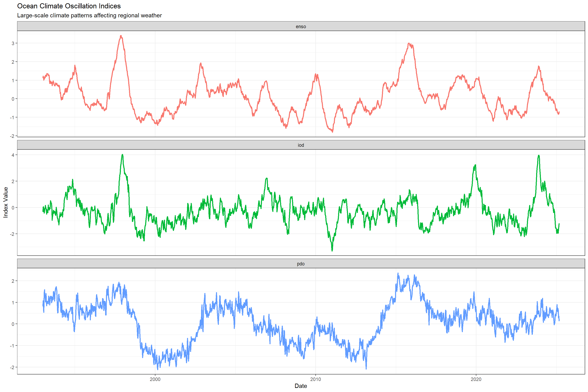
Task: Click the green iod peak near 1998
Action: [122, 155]
